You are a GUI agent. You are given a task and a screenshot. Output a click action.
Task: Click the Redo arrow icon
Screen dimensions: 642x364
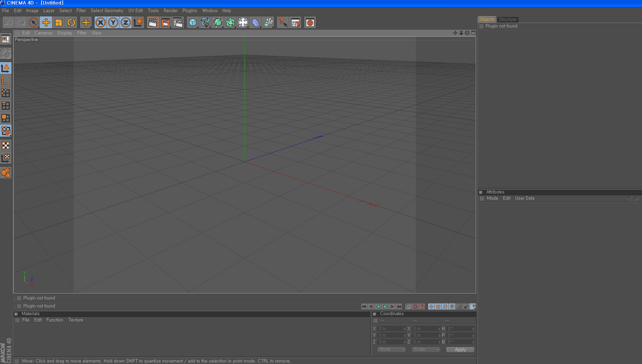pyautogui.click(x=21, y=23)
